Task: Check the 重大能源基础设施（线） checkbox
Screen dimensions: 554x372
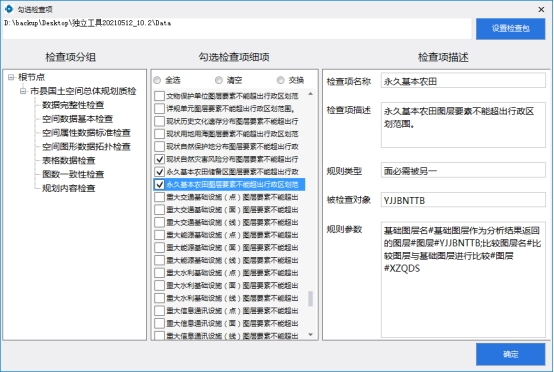Action: tap(160, 260)
